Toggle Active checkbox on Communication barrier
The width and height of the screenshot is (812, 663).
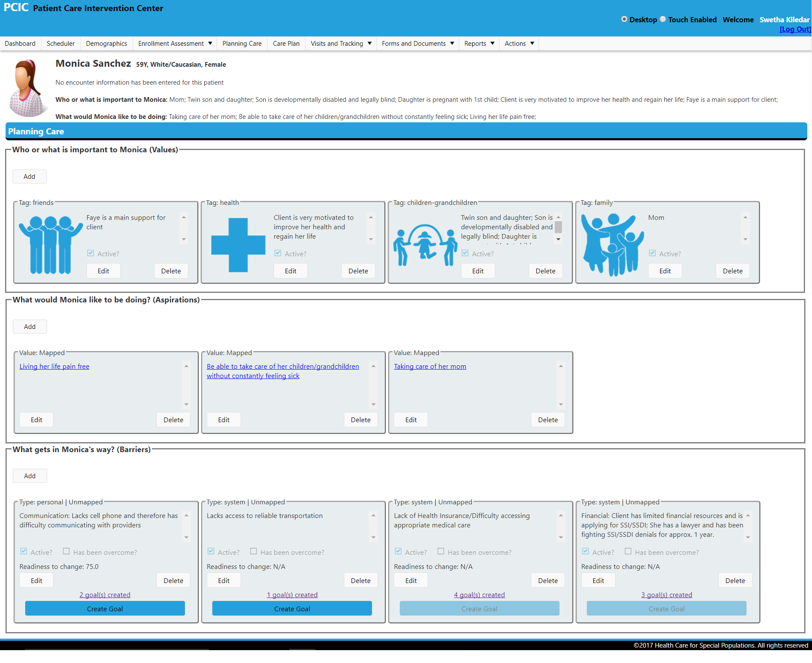tap(24, 551)
